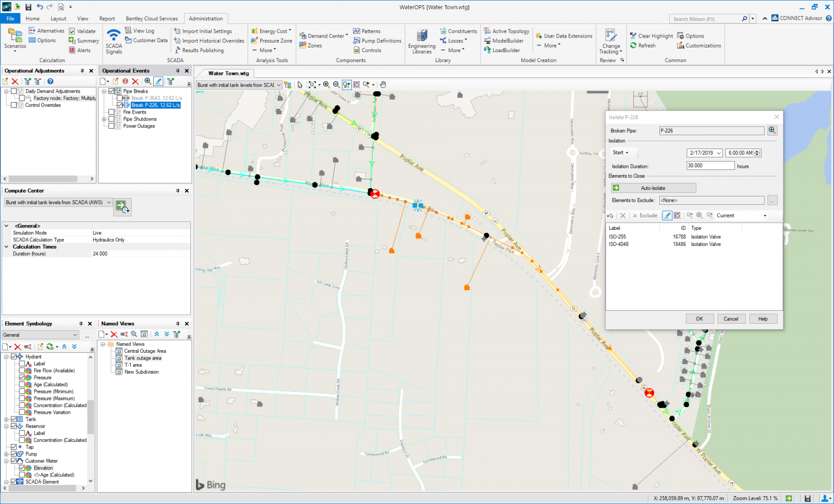Expand the Pipe Shutdowns tree node
The width and height of the screenshot is (834, 504).
point(104,119)
